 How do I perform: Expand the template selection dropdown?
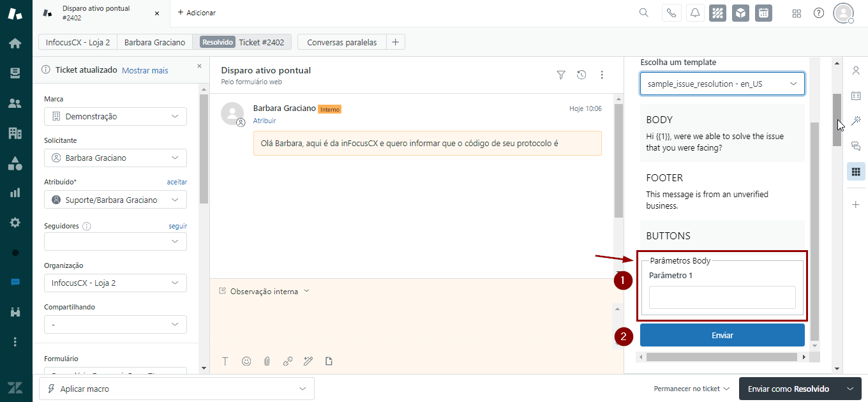point(722,84)
